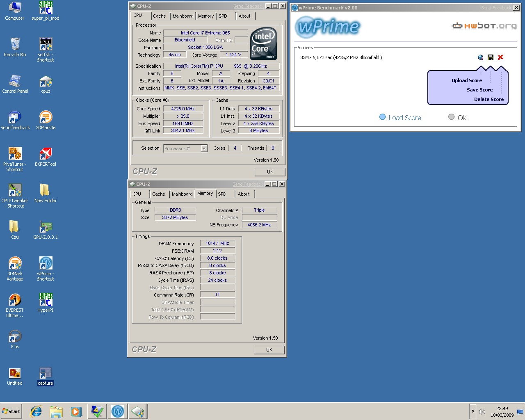Switch to Cache tab in top CPU-Z window
525x420 pixels.
[160, 16]
